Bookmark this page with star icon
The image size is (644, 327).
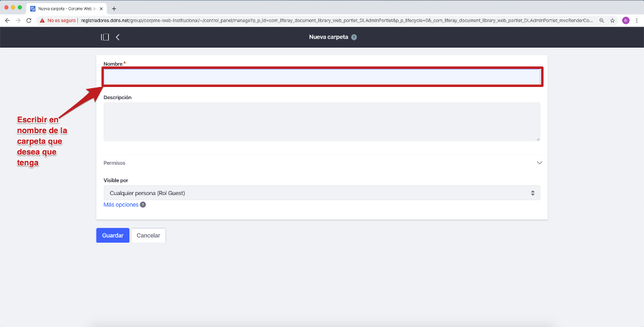tap(612, 21)
